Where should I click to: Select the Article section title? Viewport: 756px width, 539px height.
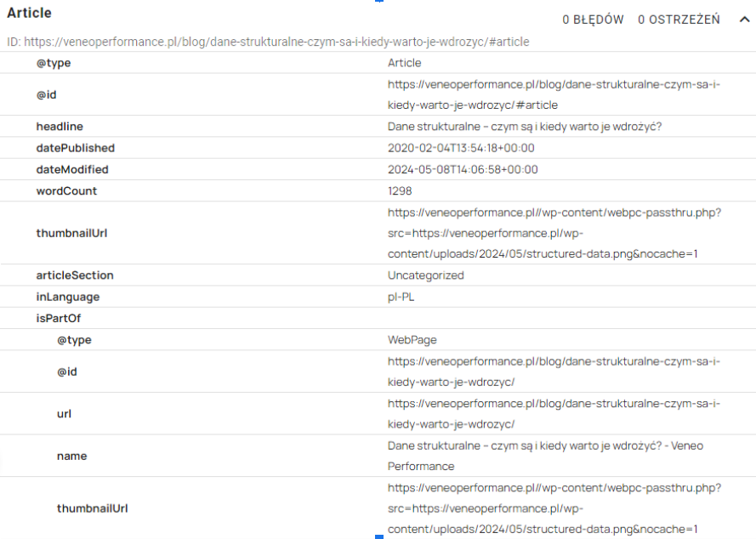(29, 14)
